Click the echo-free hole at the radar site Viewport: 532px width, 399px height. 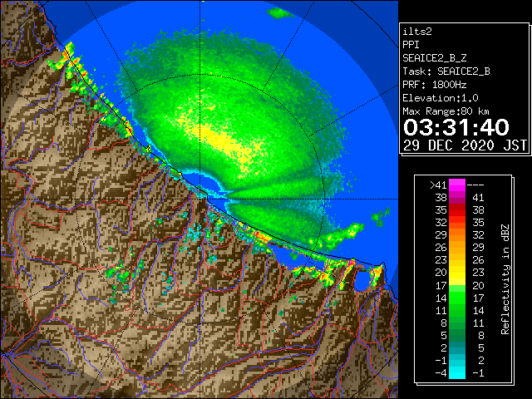click(x=205, y=183)
